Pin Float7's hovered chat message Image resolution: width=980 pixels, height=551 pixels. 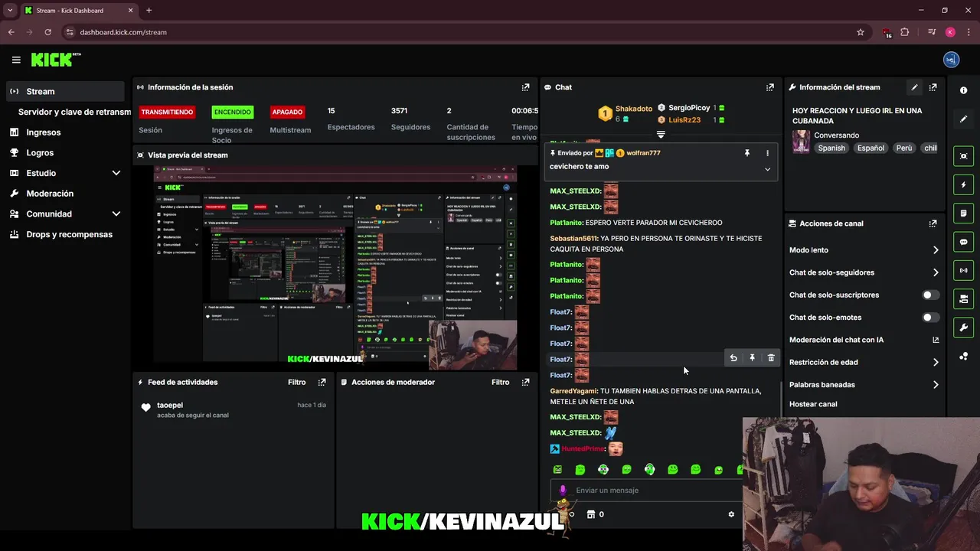pyautogui.click(x=752, y=358)
